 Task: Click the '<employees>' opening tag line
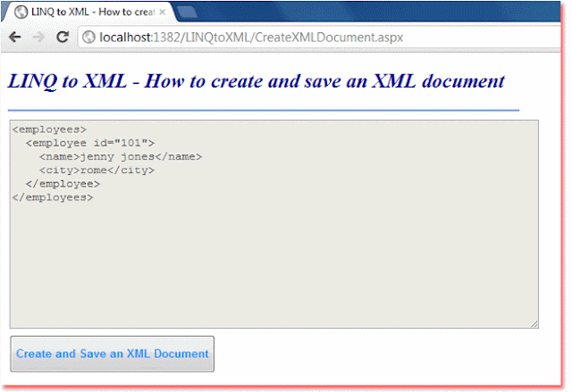point(49,129)
